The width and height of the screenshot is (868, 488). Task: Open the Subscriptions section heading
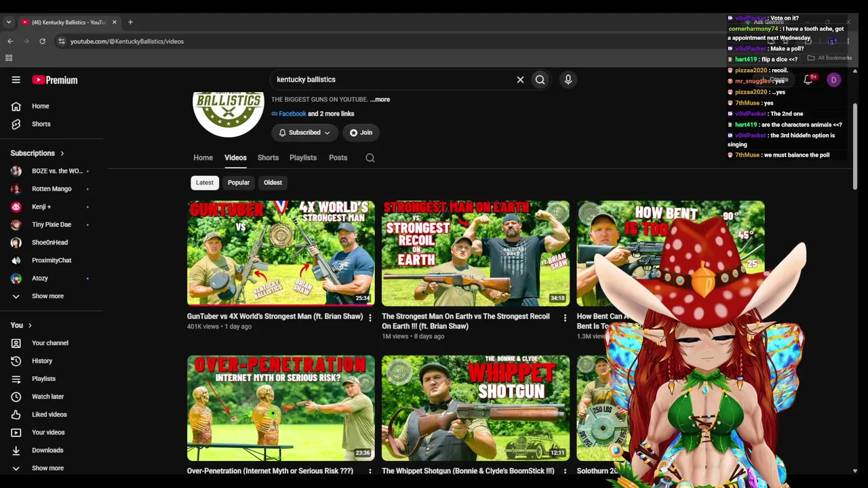coord(38,154)
